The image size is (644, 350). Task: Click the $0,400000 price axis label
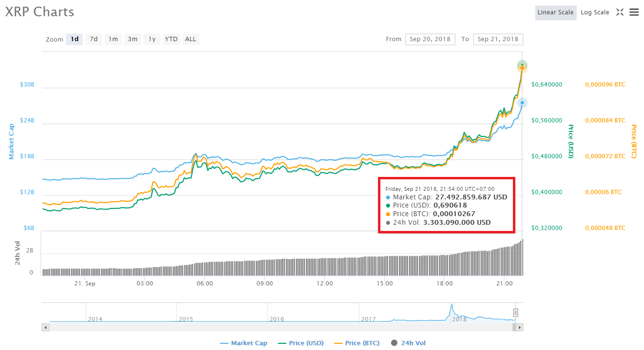pos(547,192)
